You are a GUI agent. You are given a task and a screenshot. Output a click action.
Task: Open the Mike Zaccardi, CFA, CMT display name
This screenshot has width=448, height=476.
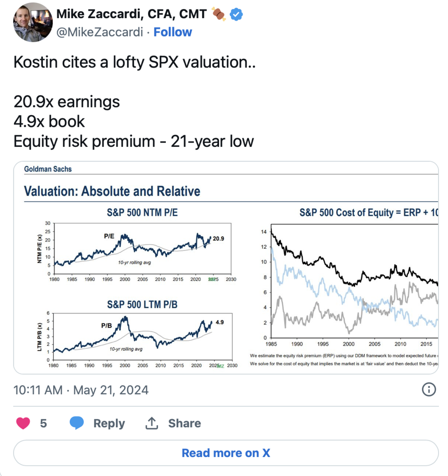coord(131,14)
